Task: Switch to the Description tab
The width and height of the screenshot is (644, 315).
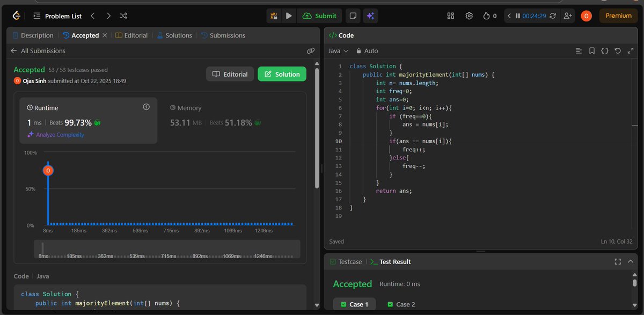Action: (33, 35)
